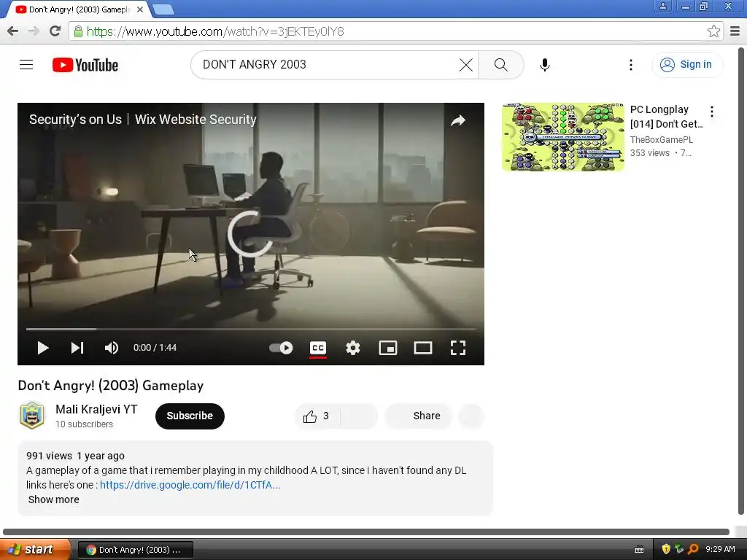Open video settings gear

pyautogui.click(x=353, y=348)
